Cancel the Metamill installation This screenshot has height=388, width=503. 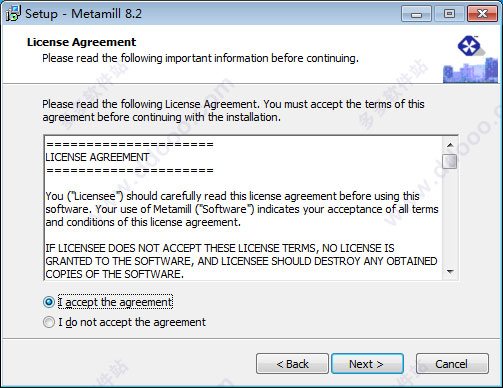pos(452,364)
